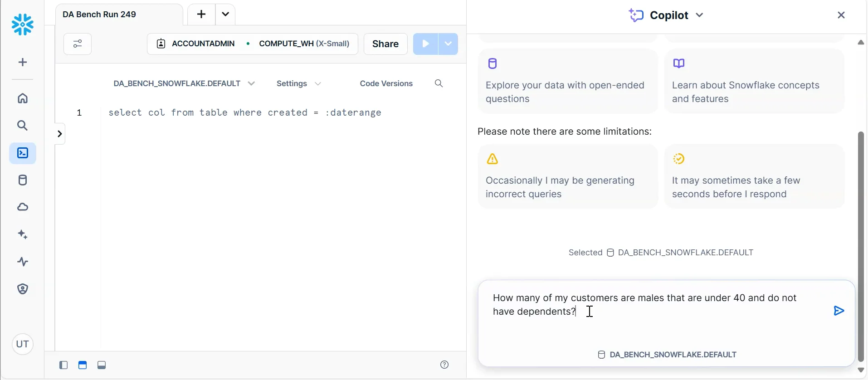Go to Home in the sidebar
Viewport: 868px width, 380px height.
click(23, 98)
